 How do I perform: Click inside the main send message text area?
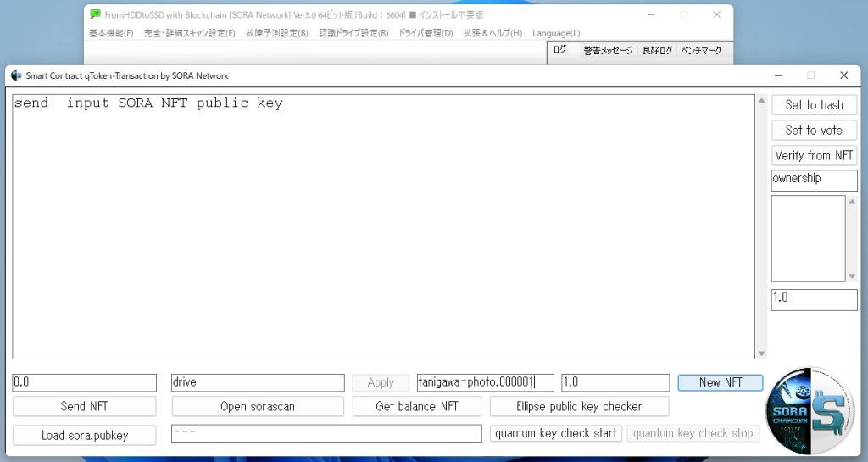point(383,227)
